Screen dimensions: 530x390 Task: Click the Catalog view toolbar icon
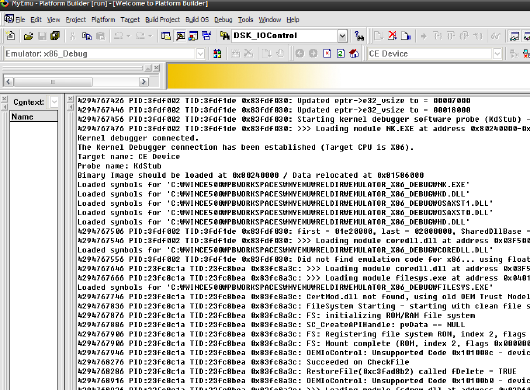193,36
